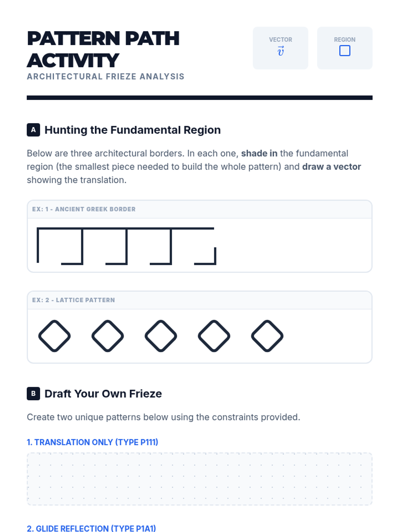Viewport: 399px width, 532px height.
Task: Click the last diamond in the lattice pattern
Action: click(x=267, y=336)
